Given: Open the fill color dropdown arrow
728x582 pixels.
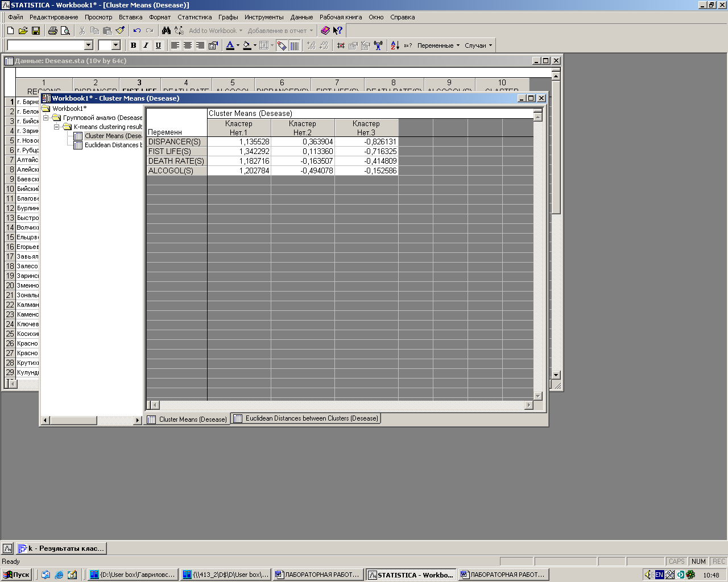Looking at the screenshot, I should pos(255,45).
